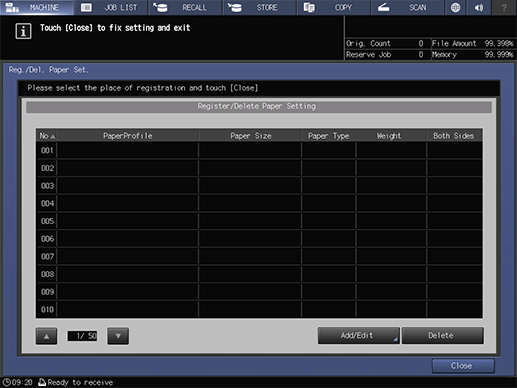Image resolution: width=517 pixels, height=388 pixels.
Task: Click the Delete button
Action: 442,335
